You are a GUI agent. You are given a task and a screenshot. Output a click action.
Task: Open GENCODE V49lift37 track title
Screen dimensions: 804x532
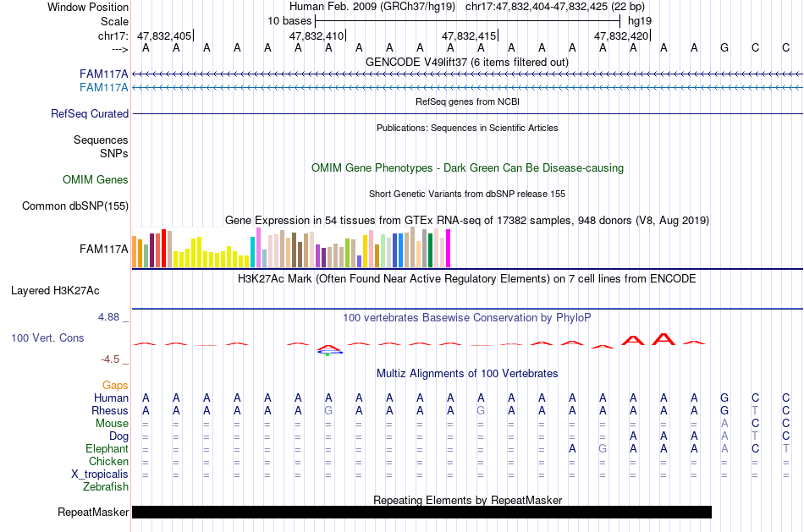tap(466, 62)
